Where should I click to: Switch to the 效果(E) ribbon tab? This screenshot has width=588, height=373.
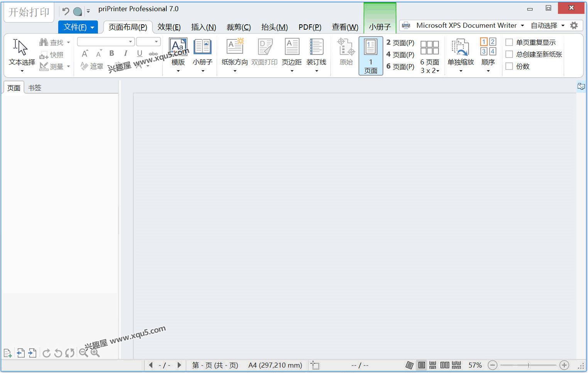169,27
